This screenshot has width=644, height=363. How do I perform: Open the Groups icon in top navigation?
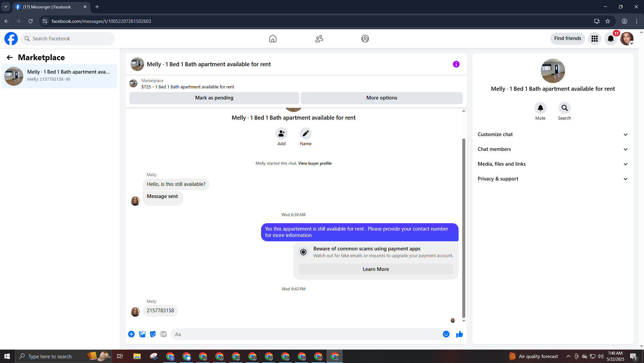coord(365,39)
